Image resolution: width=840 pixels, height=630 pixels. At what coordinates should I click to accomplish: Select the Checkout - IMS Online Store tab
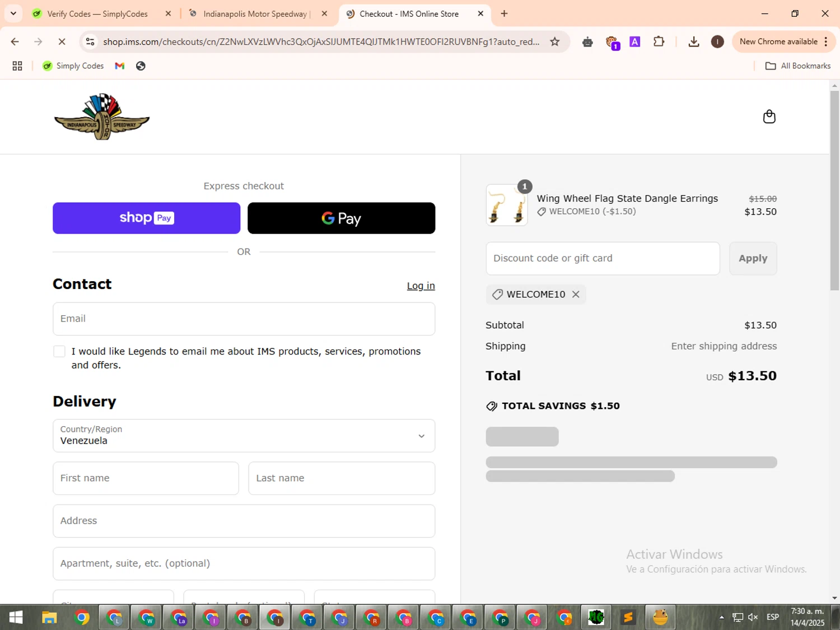pyautogui.click(x=409, y=14)
